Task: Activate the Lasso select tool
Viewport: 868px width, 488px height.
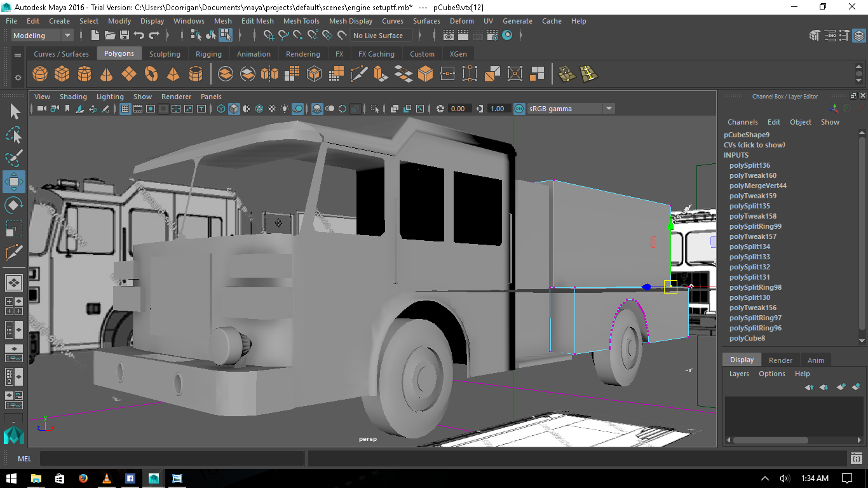Action: (x=13, y=135)
